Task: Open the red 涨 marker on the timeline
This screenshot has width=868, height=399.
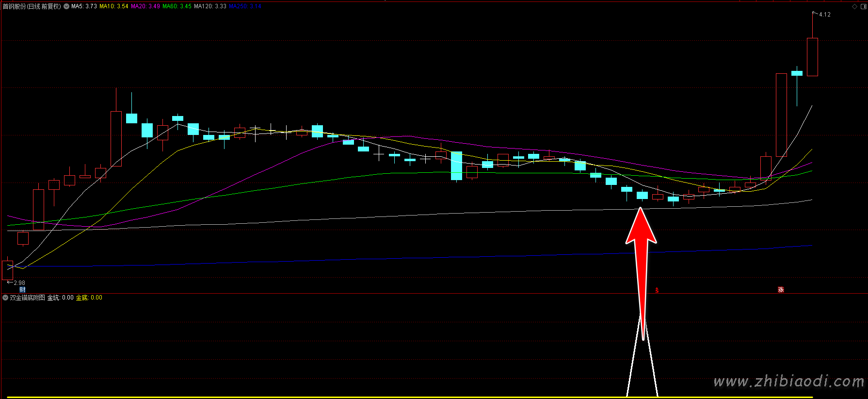Action: (x=781, y=290)
